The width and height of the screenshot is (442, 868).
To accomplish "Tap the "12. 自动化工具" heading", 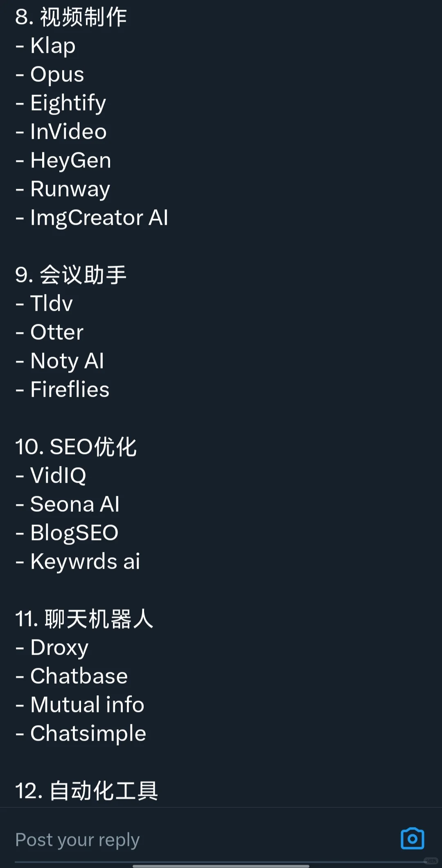I will point(86,791).
